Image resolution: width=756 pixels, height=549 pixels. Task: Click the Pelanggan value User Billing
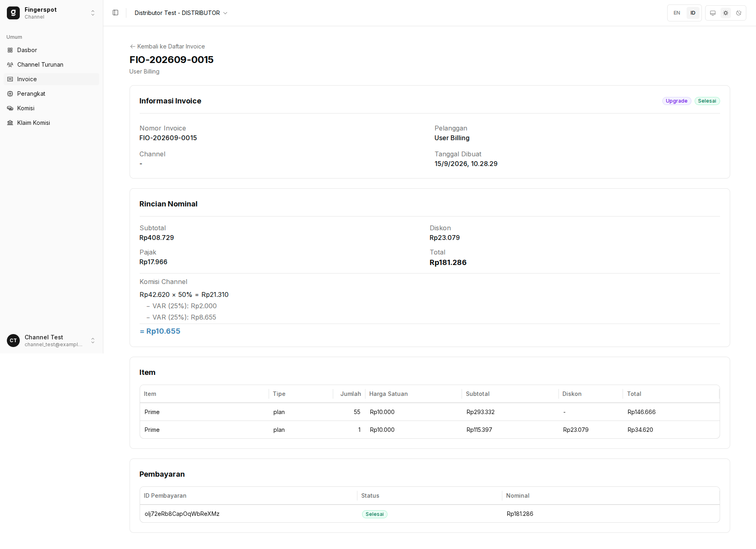452,138
